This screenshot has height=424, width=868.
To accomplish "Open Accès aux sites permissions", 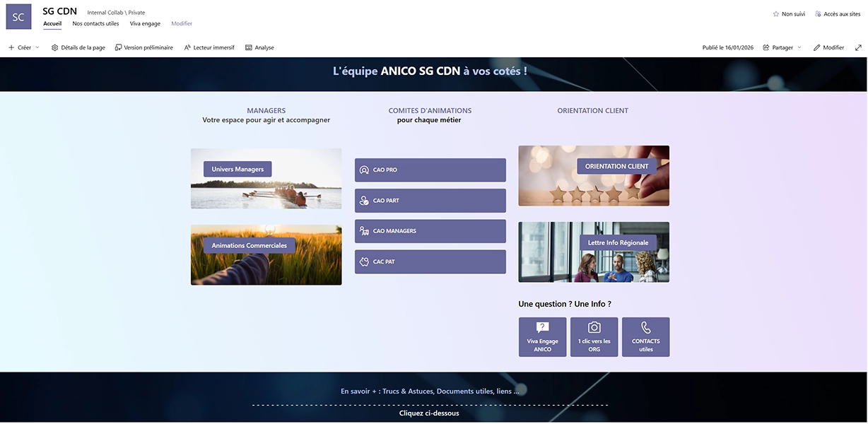I will 837,14.
